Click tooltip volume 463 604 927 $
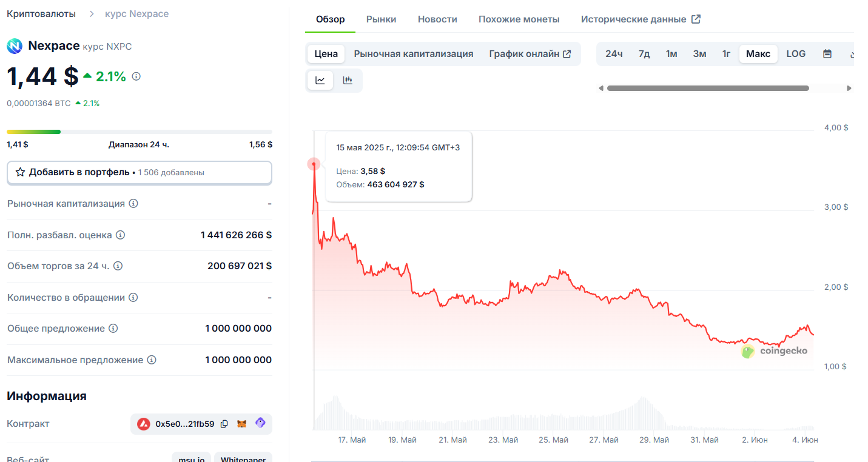 (x=395, y=184)
